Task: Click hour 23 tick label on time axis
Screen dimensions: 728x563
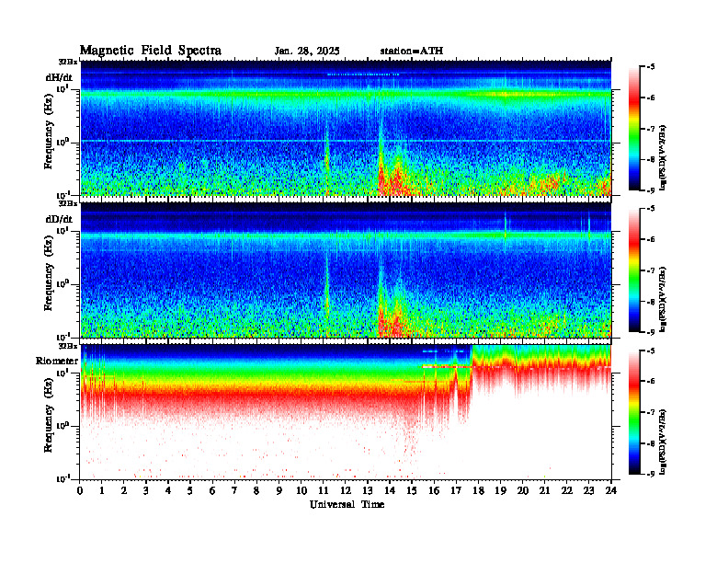Action: (x=589, y=491)
